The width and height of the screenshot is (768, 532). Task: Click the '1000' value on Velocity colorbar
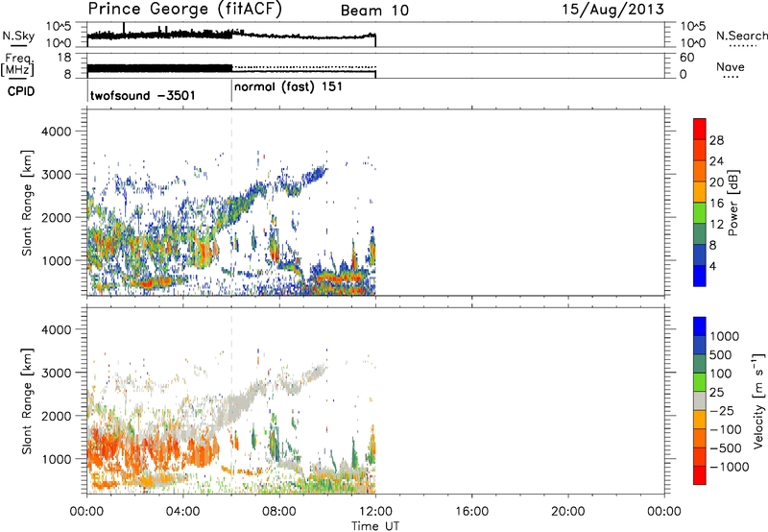click(725, 336)
